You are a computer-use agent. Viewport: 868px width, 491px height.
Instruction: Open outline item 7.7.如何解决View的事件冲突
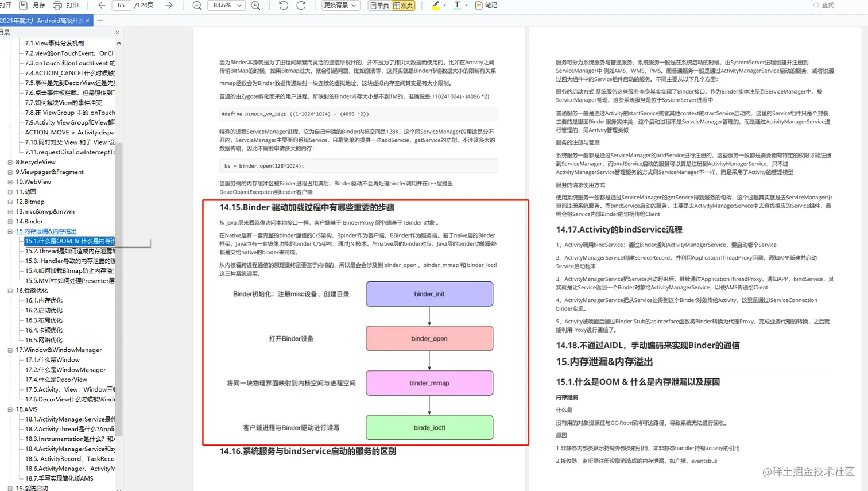click(63, 103)
